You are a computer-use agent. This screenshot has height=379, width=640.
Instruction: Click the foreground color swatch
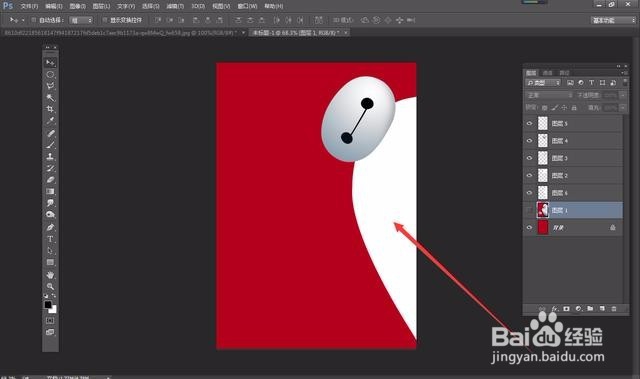click(48, 304)
